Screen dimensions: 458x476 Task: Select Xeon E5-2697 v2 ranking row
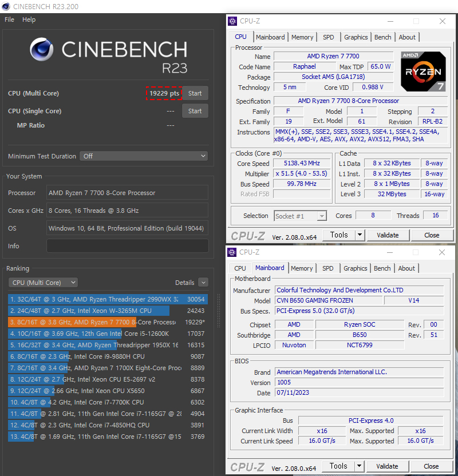[108, 379]
